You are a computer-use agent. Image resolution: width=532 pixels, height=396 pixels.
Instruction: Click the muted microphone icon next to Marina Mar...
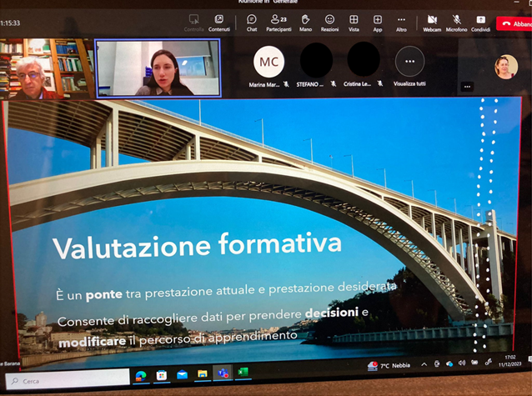tap(286, 84)
